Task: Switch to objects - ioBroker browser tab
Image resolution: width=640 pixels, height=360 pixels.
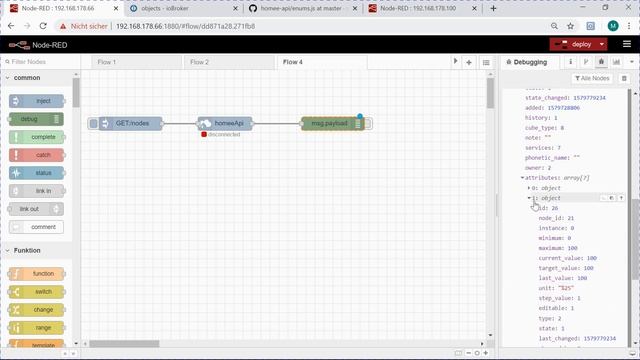Action: pos(184,8)
